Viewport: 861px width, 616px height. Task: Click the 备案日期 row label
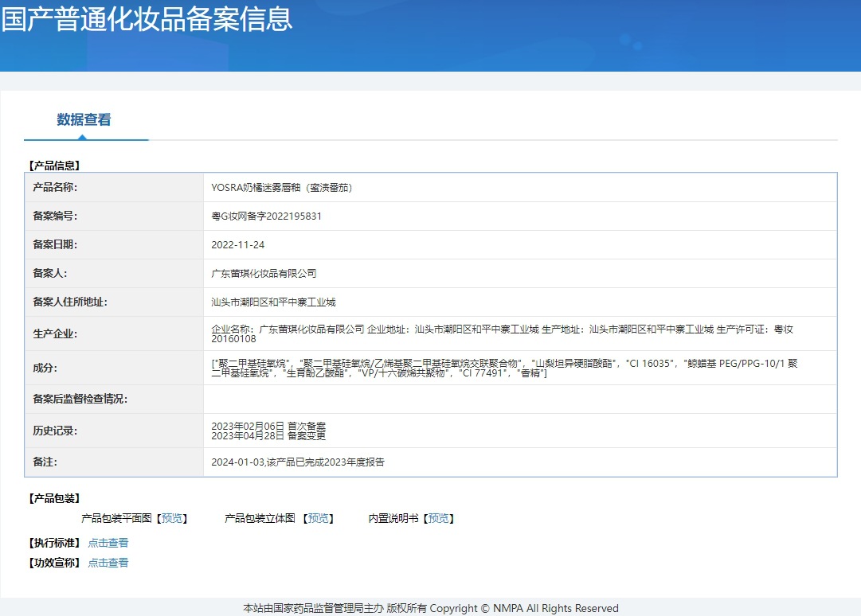coord(55,244)
